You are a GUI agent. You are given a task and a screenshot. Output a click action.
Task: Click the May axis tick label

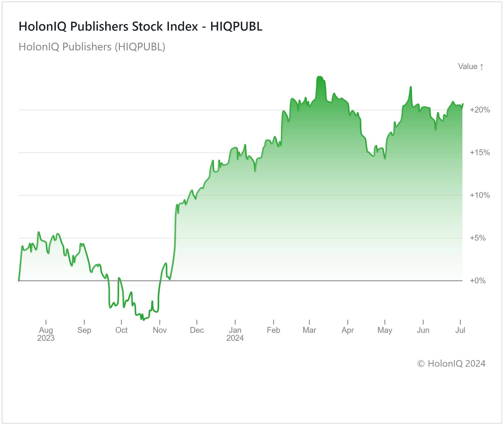pyautogui.click(x=385, y=330)
